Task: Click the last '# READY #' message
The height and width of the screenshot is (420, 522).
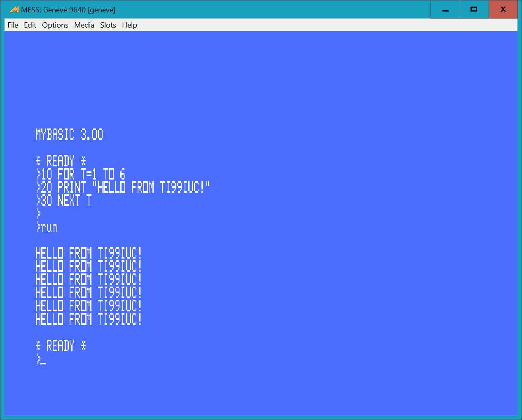Action: click(61, 345)
